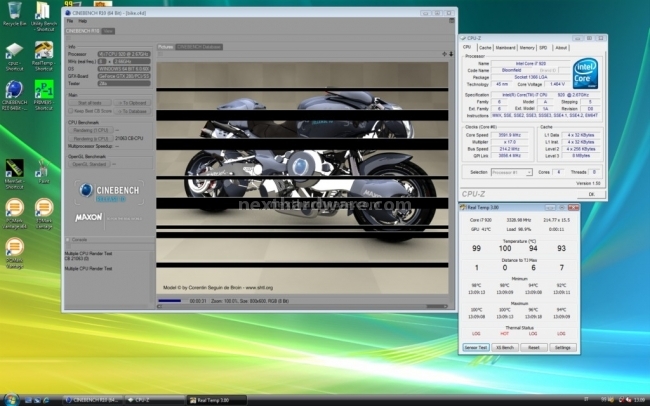Click the MHz real freq field
This screenshot has width=650, height=406.
[x=132, y=61]
